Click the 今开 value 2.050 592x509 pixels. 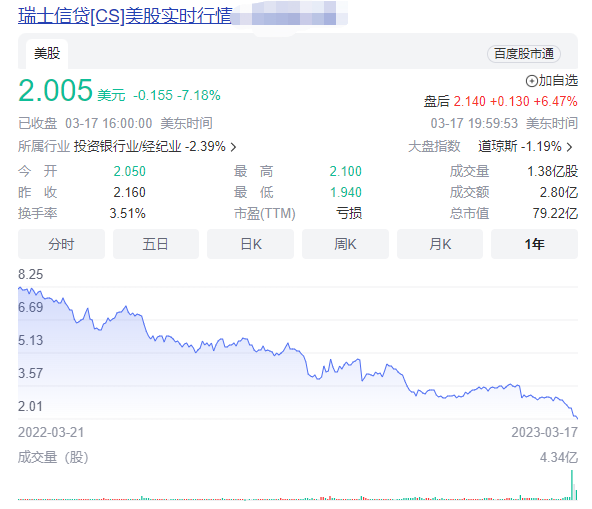[x=130, y=171]
